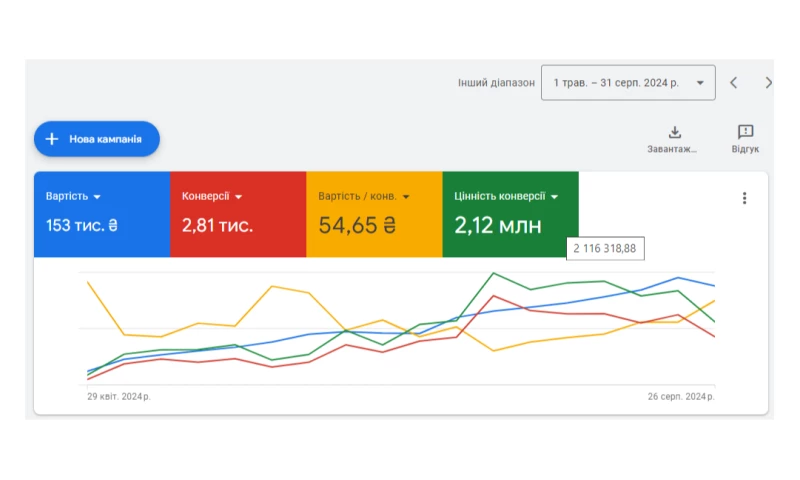Expand the Конверсії metric dropdown arrow
This screenshot has height=480, width=800.
point(238,197)
